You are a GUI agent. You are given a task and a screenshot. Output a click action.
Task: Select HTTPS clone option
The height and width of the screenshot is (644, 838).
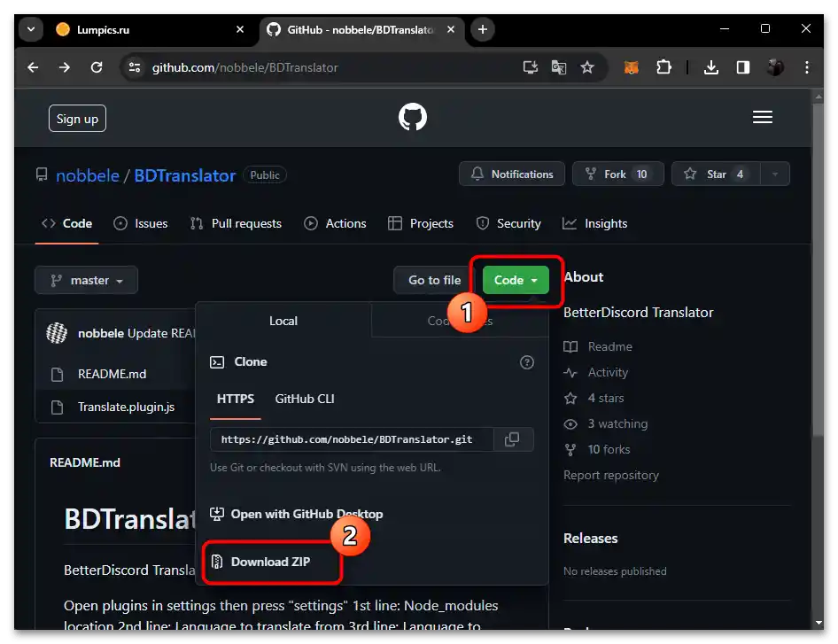(x=235, y=399)
